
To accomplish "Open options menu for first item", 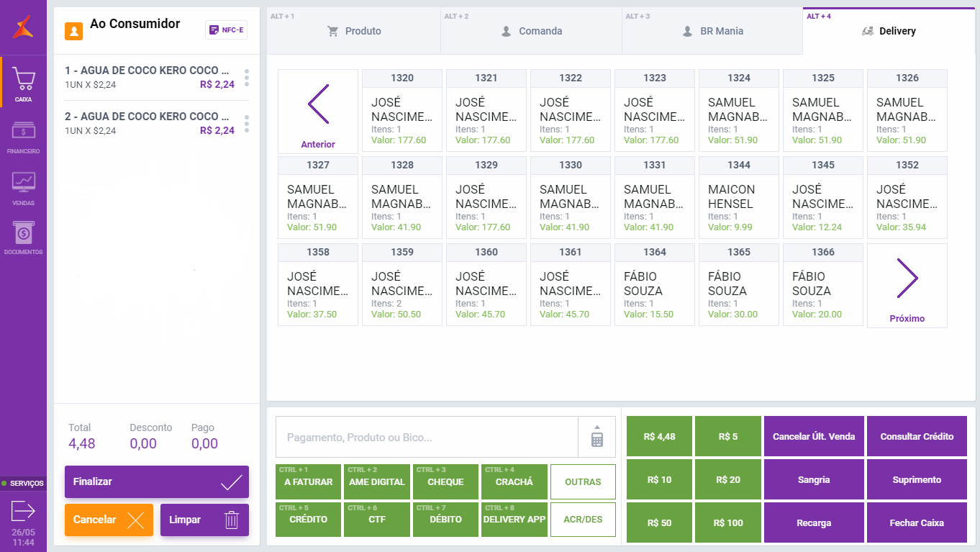I will 247,77.
